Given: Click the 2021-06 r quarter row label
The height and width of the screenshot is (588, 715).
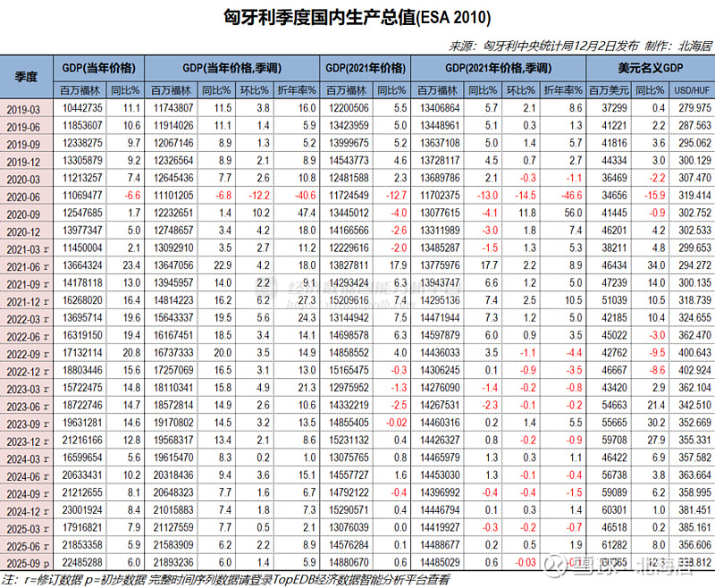Looking at the screenshot, I should [28, 267].
